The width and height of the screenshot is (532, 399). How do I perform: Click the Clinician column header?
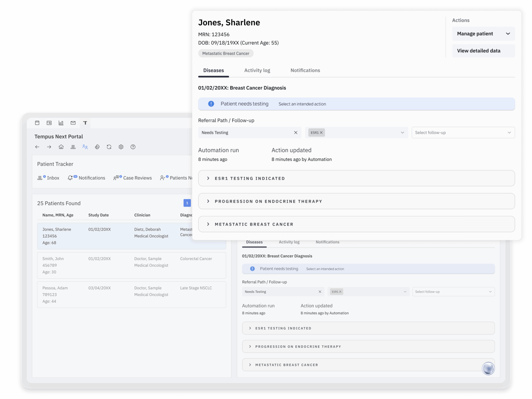coord(142,215)
